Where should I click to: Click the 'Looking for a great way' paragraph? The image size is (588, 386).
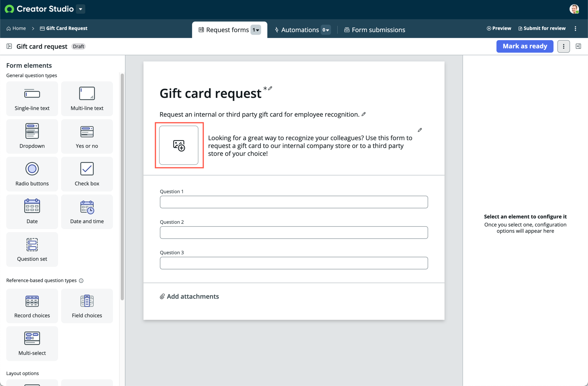[310, 146]
